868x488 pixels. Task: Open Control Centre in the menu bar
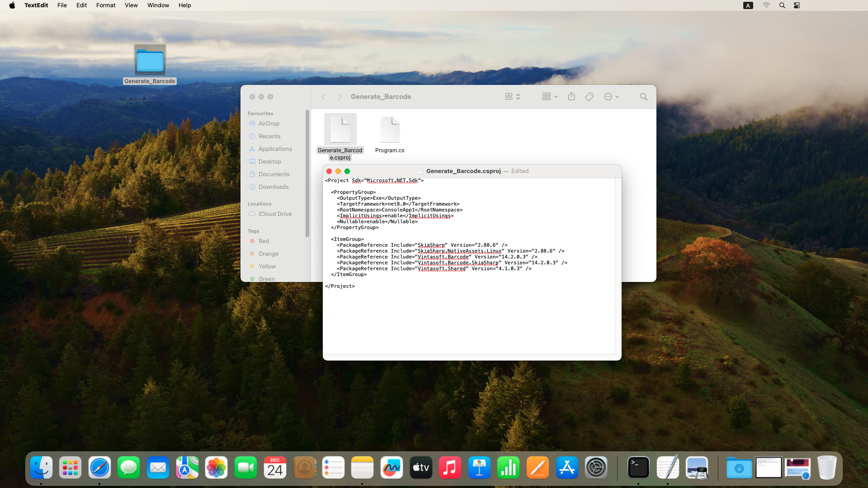[x=797, y=5]
